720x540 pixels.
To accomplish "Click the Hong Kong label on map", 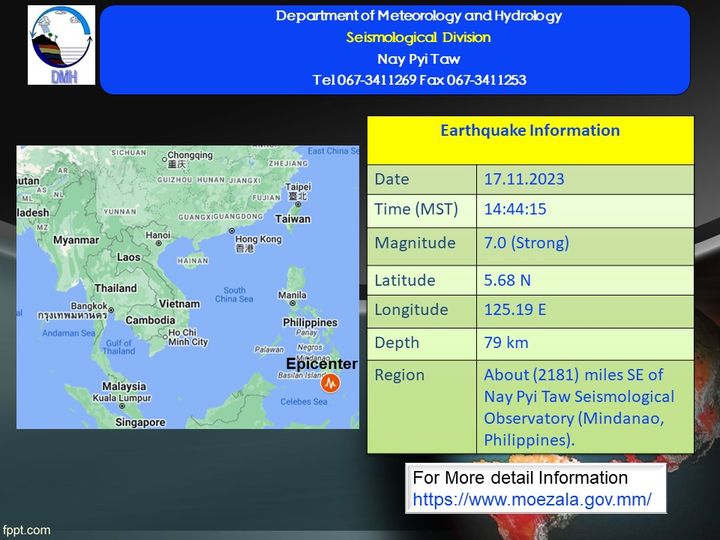I will click(258, 240).
